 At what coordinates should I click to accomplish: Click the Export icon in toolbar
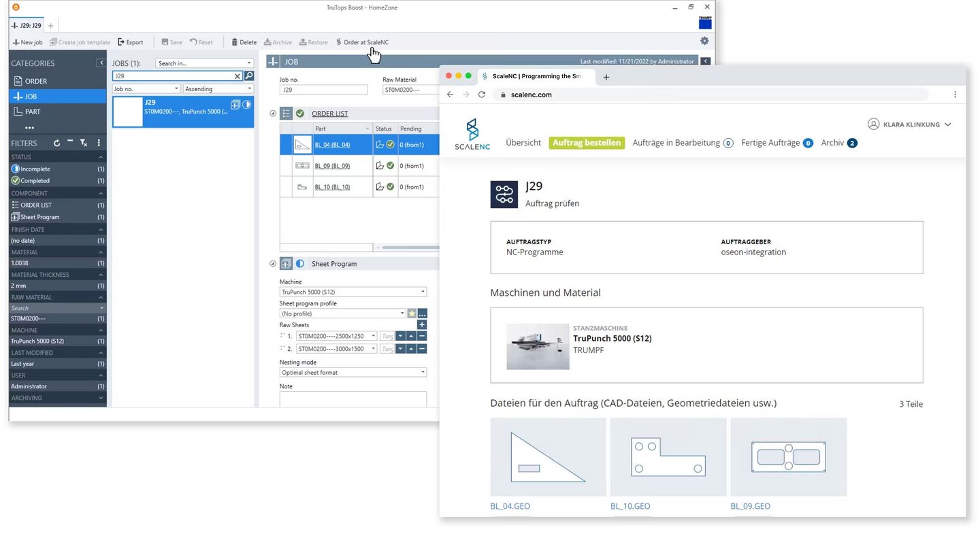coord(122,42)
